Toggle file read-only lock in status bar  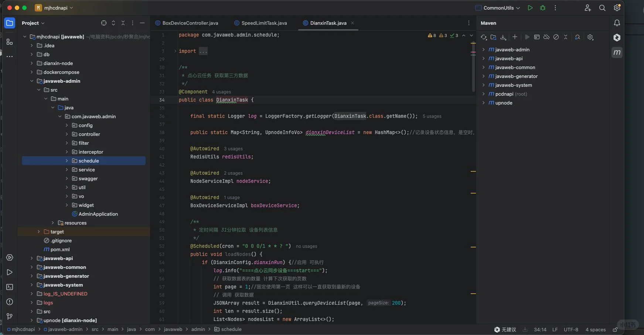tap(615, 329)
